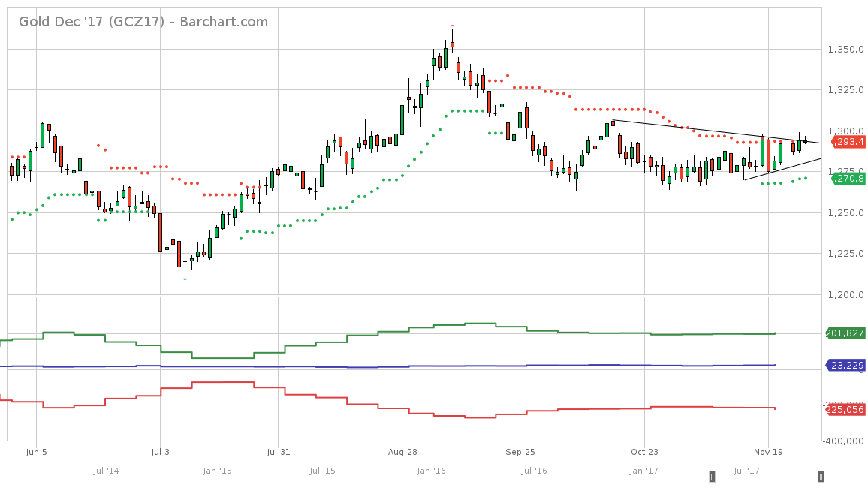Open the Gold Dec '17 (GCZ17) chart title
Image resolution: width=868 pixels, height=488 pixels.
[90, 22]
